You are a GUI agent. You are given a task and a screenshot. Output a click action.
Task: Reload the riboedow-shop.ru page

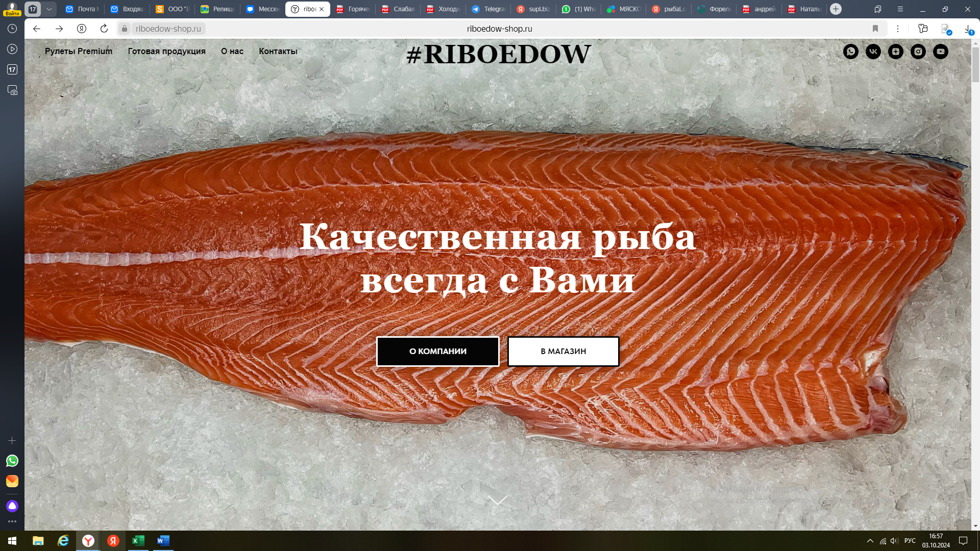pyautogui.click(x=104, y=29)
